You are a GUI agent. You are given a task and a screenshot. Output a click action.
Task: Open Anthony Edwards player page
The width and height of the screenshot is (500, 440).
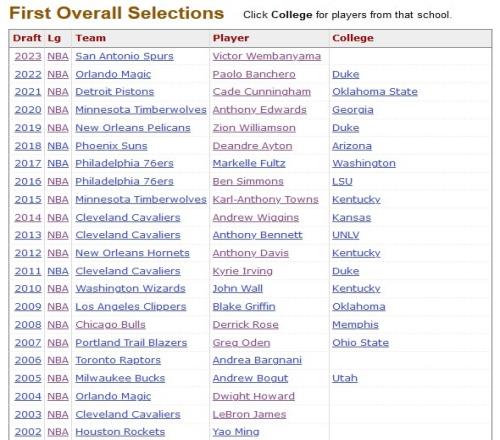point(259,110)
